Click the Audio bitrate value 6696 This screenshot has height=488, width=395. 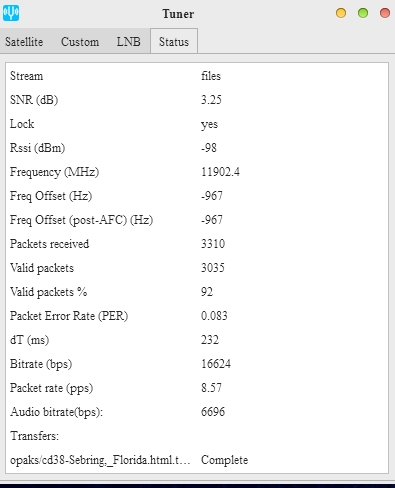[213, 412]
